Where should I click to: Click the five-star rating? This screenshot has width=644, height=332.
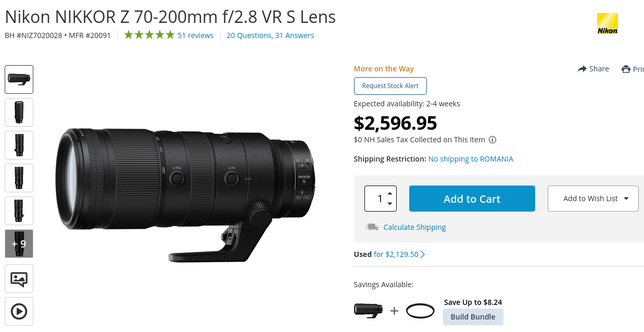coord(149,35)
